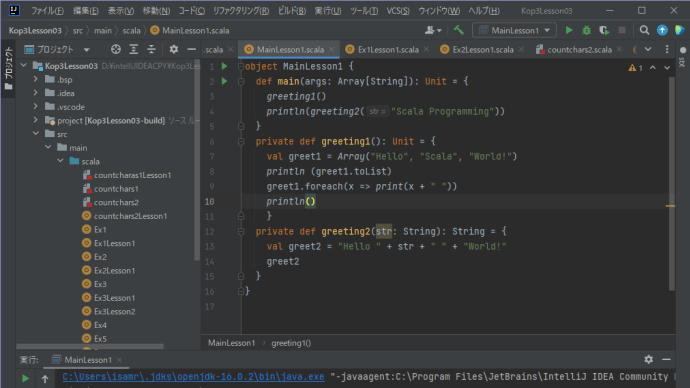
Task: Click greeting1() in editor breadcrumb
Action: coord(291,343)
